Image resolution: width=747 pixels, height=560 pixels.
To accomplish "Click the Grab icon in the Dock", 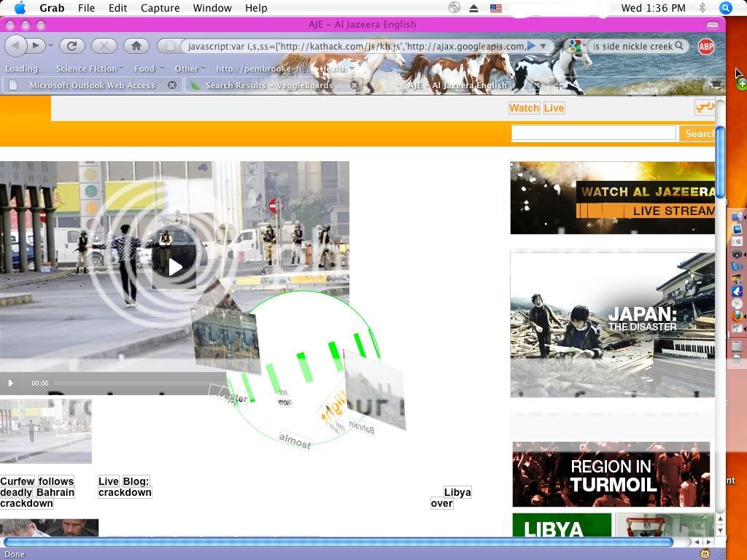I will pyautogui.click(x=737, y=328).
